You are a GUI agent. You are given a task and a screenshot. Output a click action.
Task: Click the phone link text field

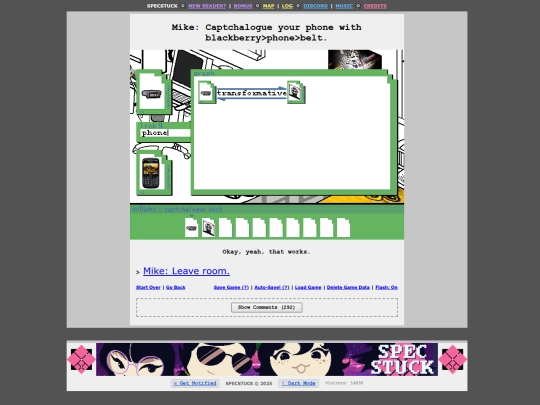[165, 133]
